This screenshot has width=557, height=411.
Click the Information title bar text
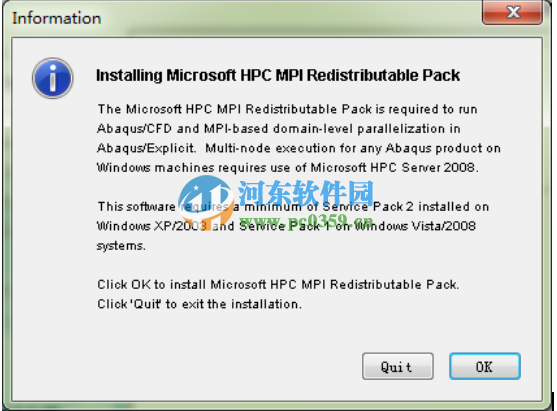coord(57,18)
